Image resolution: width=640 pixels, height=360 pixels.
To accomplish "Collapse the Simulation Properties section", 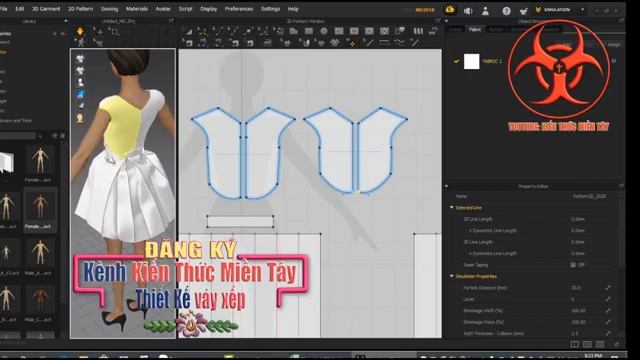I will coord(452,276).
